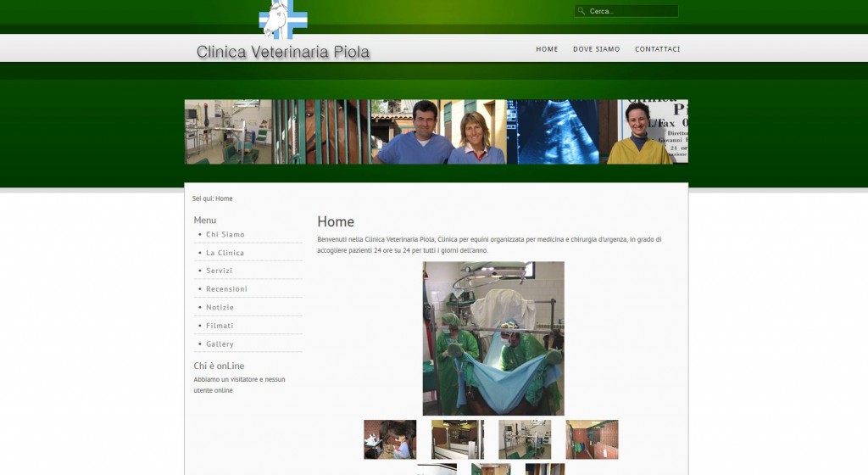Click the search magnifier icon
This screenshot has height=475, width=868.
581,11
